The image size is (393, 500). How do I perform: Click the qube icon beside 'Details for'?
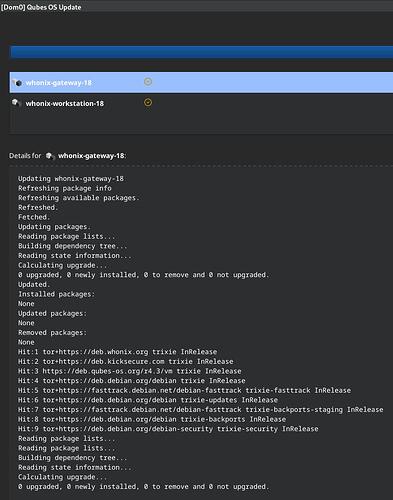(x=50, y=156)
